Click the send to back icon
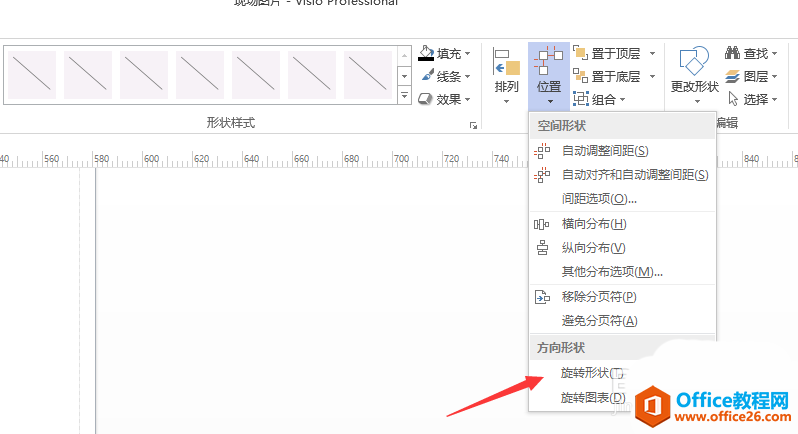 click(x=580, y=76)
